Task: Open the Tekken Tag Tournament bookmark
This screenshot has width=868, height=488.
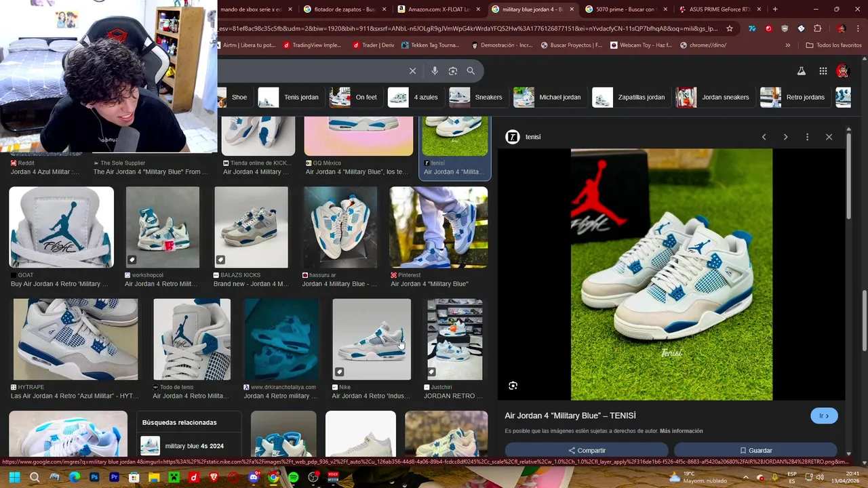Action: (x=431, y=45)
